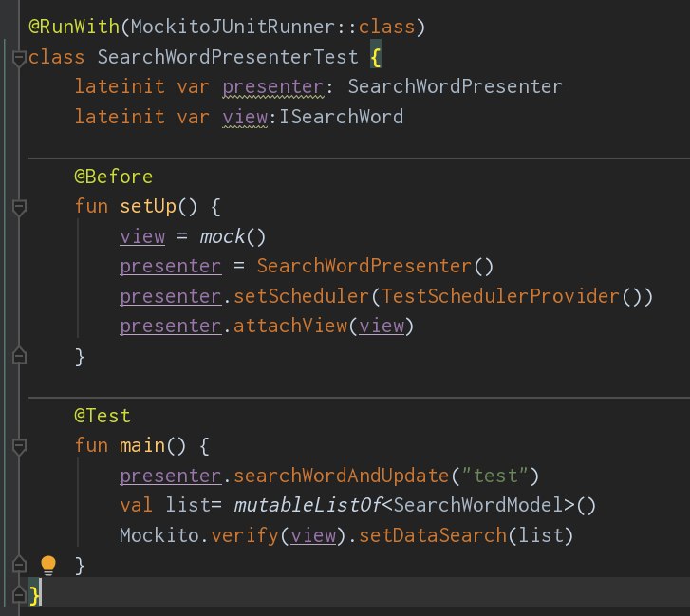
Task: Click view argument inside Mockito.verify
Action: point(313,535)
